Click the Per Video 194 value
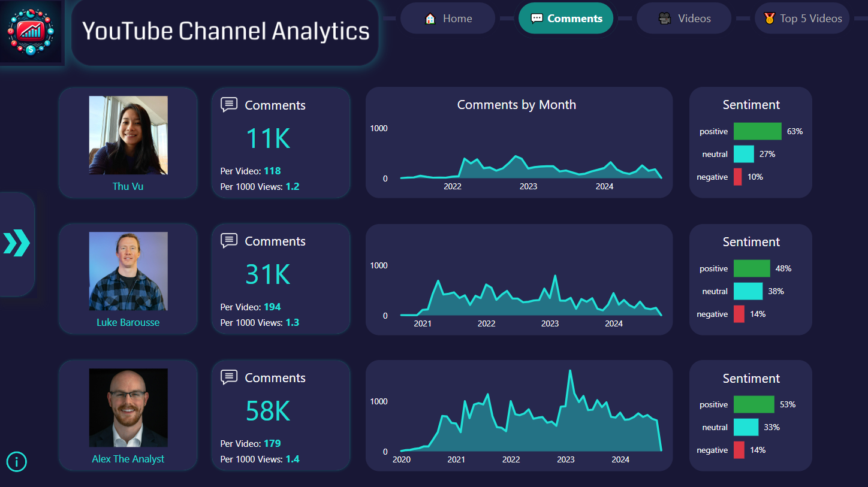This screenshot has width=868, height=487. (272, 307)
